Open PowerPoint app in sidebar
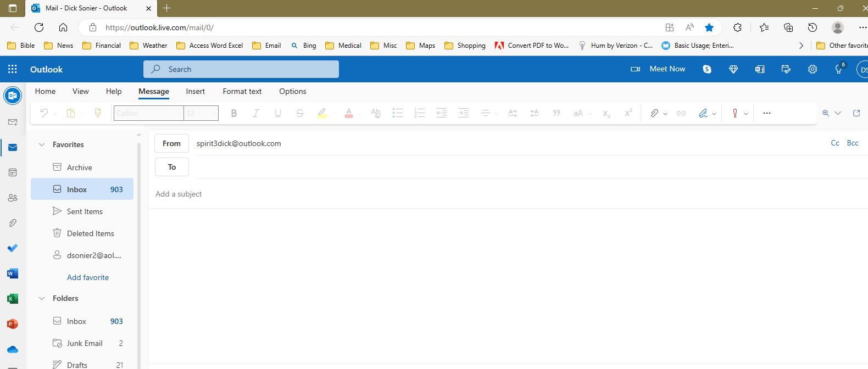 pyautogui.click(x=13, y=324)
